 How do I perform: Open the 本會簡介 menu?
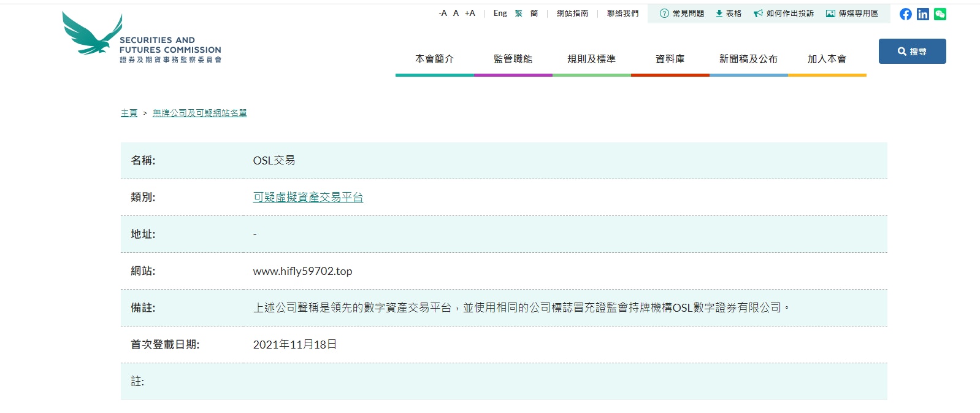tap(435, 59)
